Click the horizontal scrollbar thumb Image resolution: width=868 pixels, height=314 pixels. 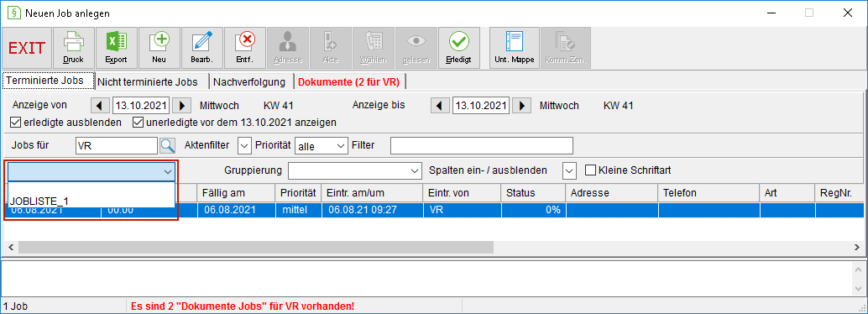pyautogui.click(x=255, y=247)
